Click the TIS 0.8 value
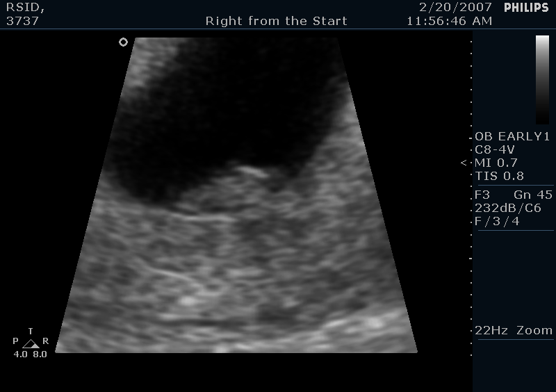 (499, 176)
